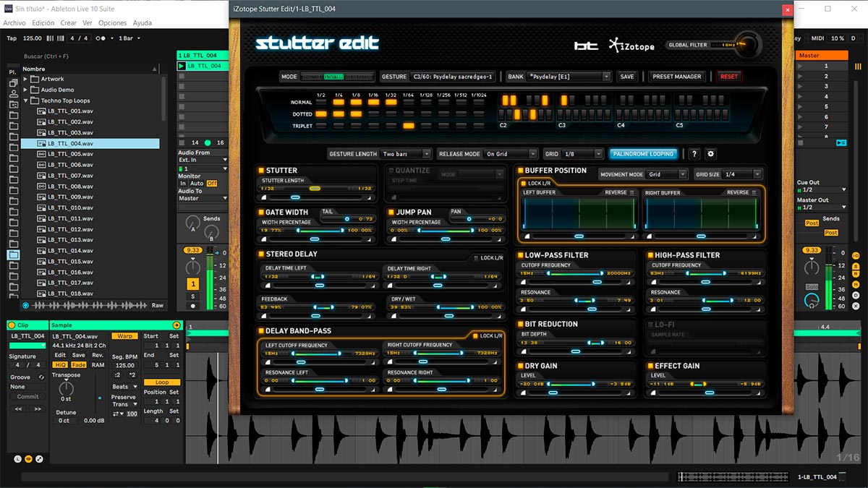
Task: Show Envelopes box icon in clip view
Action: 39,459
